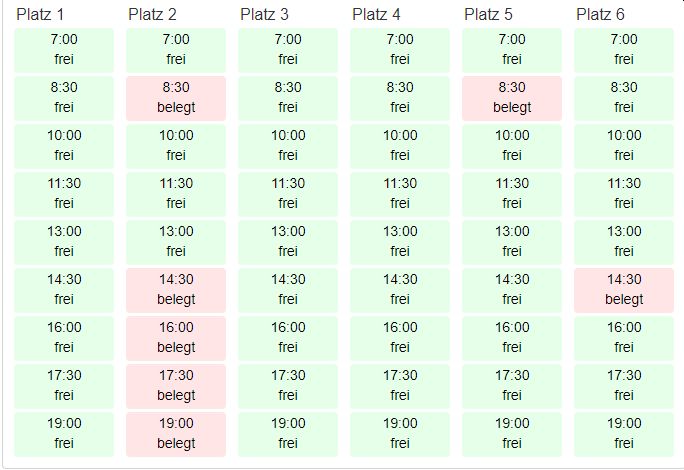
Task: Pick the 13:00 free slot on Platz 1
Action: 64,242
